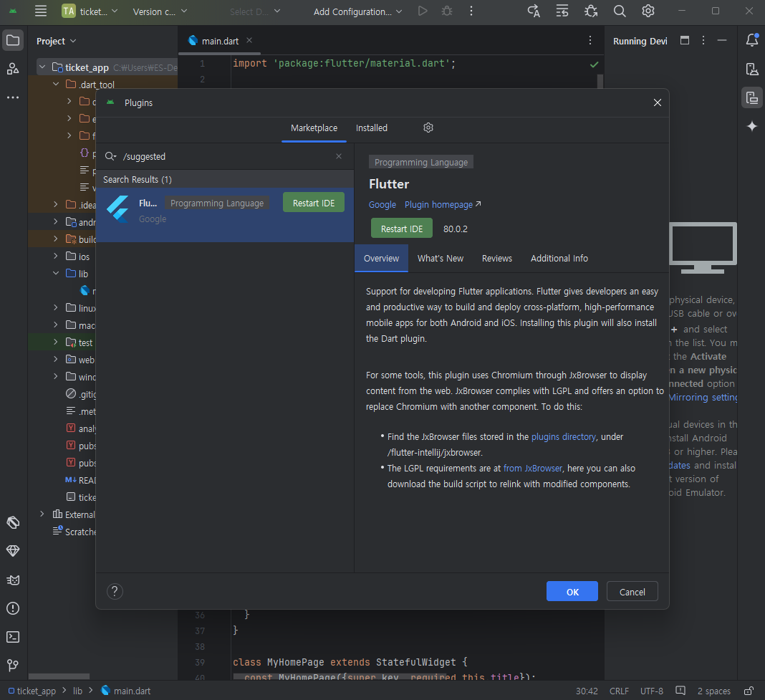Screen dimensions: 765x700
Task: Open the Google vendor link
Action: (382, 204)
